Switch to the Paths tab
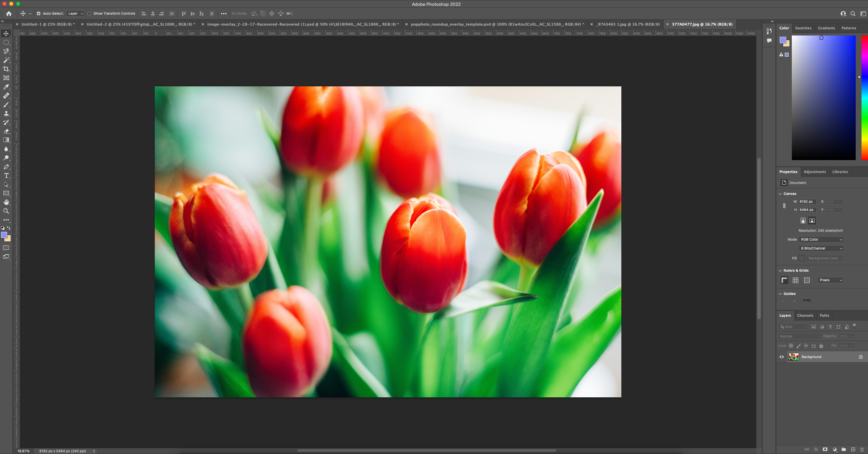Viewport: 868px width, 454px height. (x=824, y=315)
